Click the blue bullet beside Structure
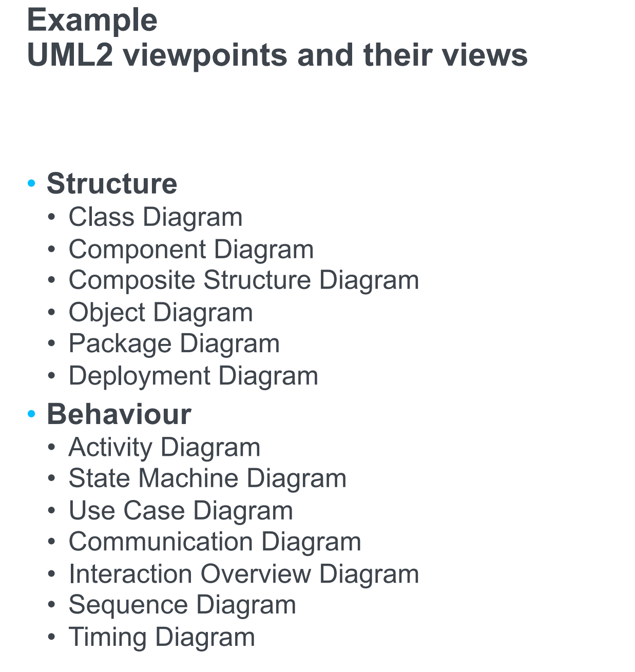The height and width of the screenshot is (672, 635). click(x=32, y=183)
